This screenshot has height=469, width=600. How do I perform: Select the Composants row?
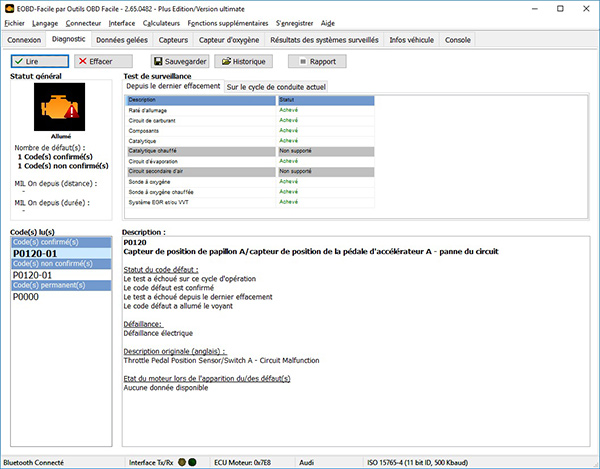[x=250, y=130]
